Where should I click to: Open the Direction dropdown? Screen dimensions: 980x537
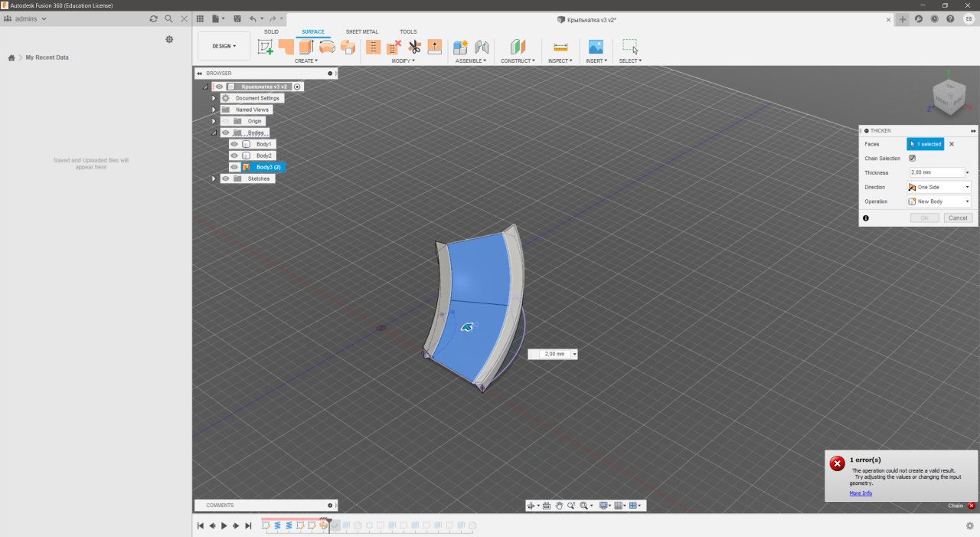(x=939, y=187)
